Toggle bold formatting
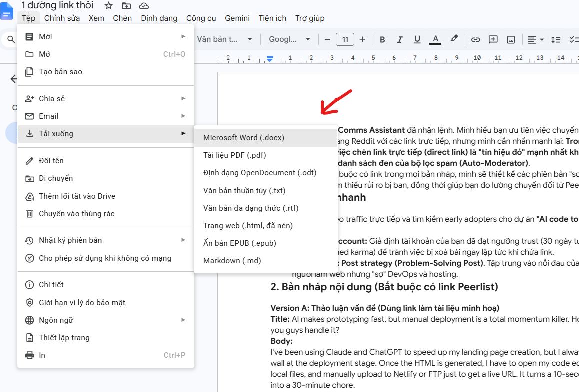 click(x=382, y=39)
